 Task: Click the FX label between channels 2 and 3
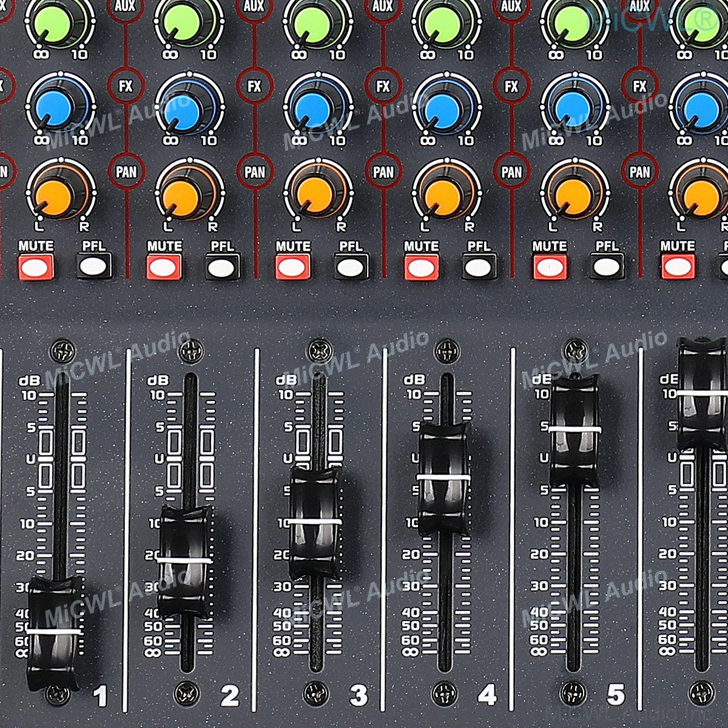pyautogui.click(x=254, y=86)
